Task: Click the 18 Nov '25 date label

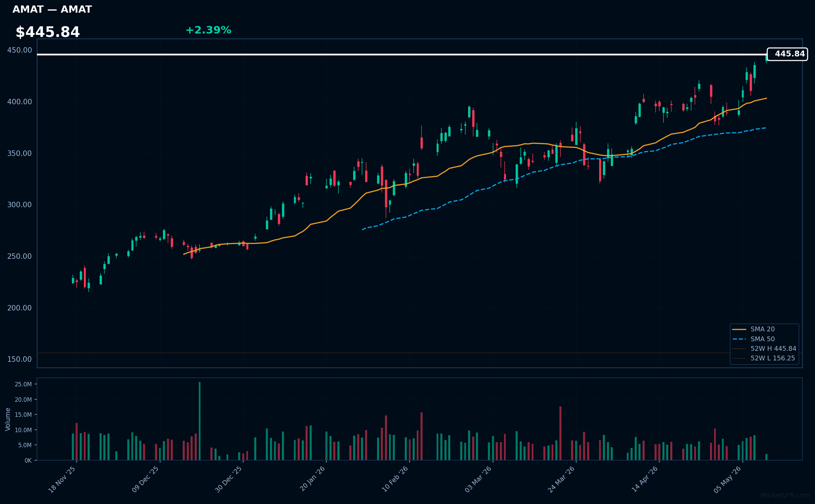Action: point(62,479)
